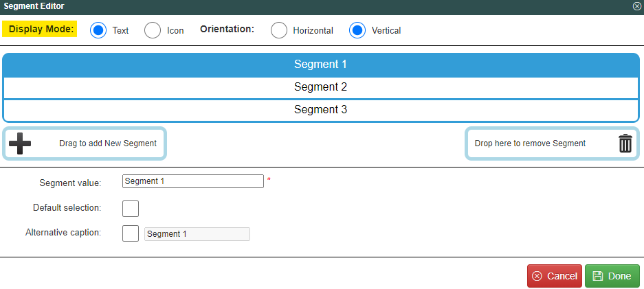Enable the Default selection checkbox
The width and height of the screenshot is (644, 289).
131,208
